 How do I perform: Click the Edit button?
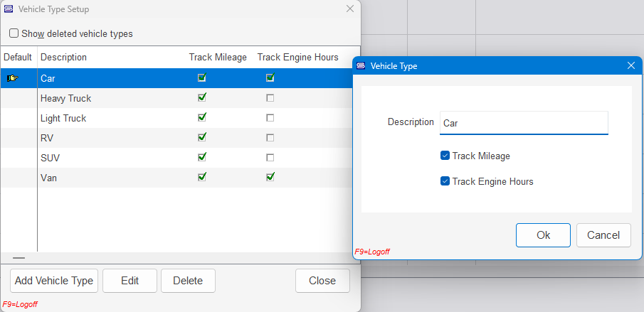click(130, 281)
